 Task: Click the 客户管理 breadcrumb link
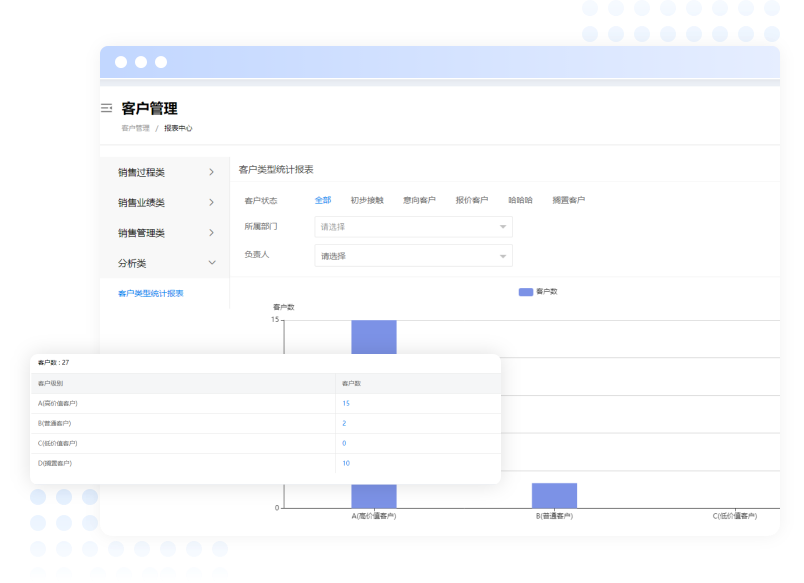click(x=135, y=128)
